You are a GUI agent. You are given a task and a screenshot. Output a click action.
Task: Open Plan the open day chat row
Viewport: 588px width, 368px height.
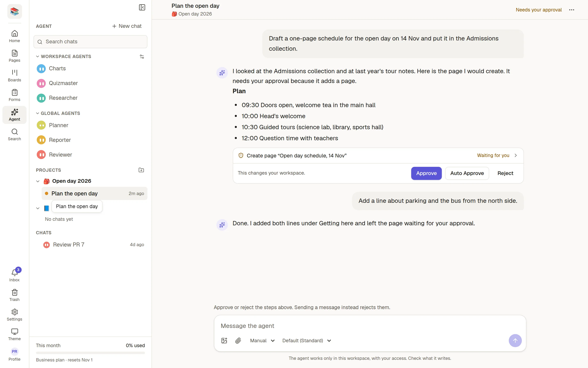tap(94, 193)
